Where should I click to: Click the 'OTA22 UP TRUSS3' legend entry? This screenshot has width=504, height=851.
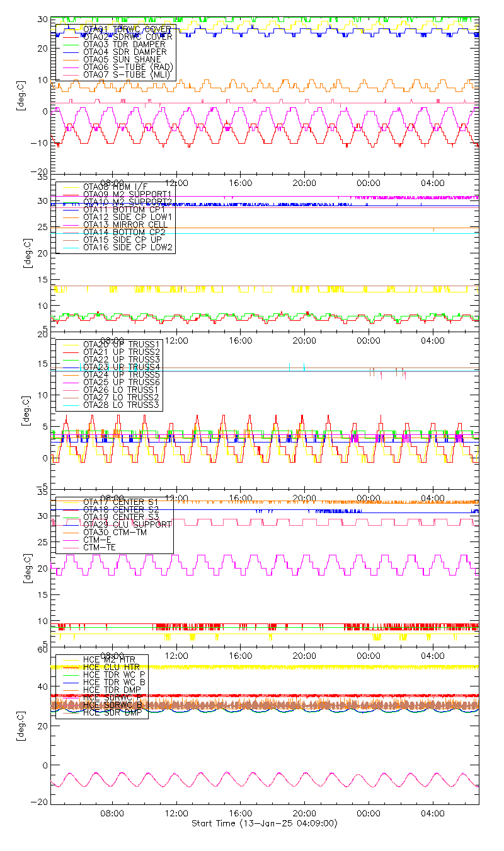pyautogui.click(x=122, y=359)
